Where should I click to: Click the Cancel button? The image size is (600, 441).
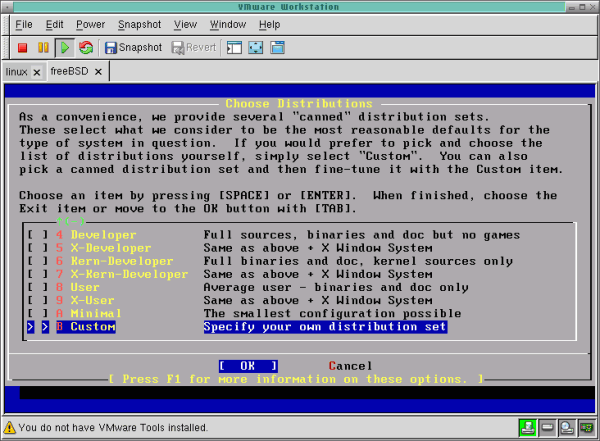tap(350, 366)
